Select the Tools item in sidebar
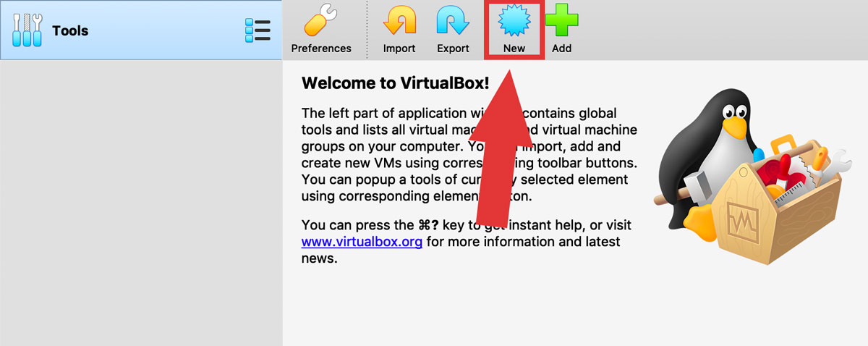 (141, 30)
